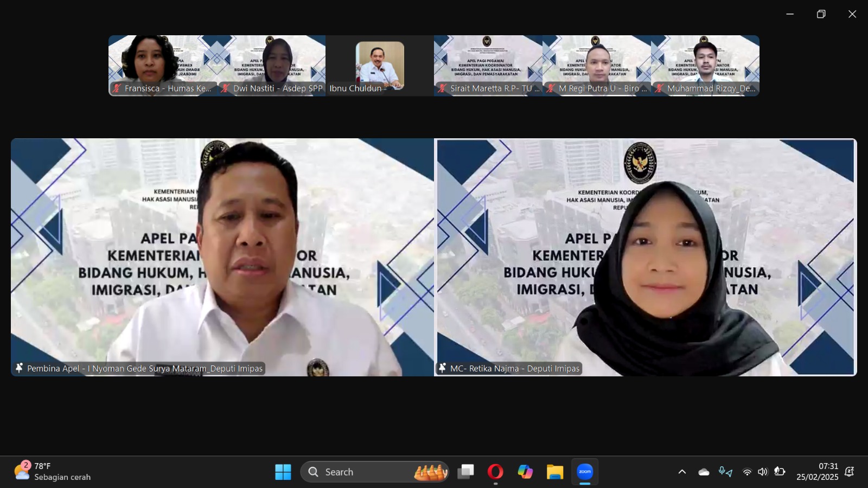Screen dimensions: 868x488
Task: Click the Zoom icon in the taskbar
Action: 585,472
